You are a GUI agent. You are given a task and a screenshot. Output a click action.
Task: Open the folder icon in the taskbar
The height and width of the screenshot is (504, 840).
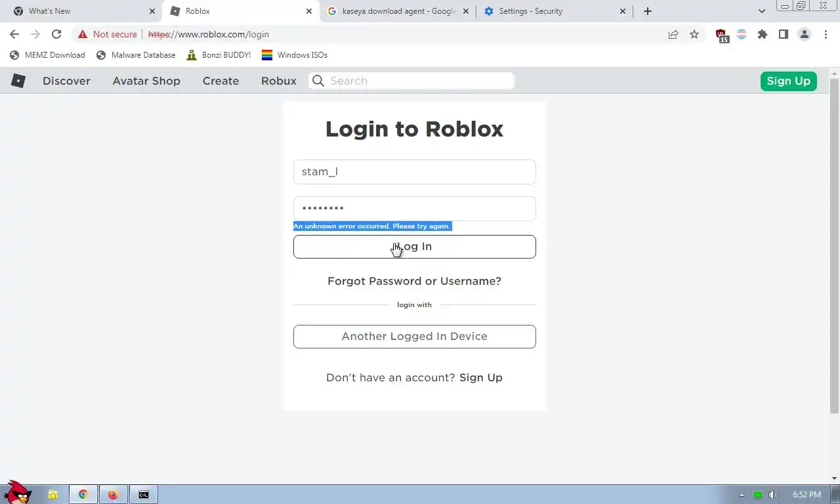pos(52,495)
